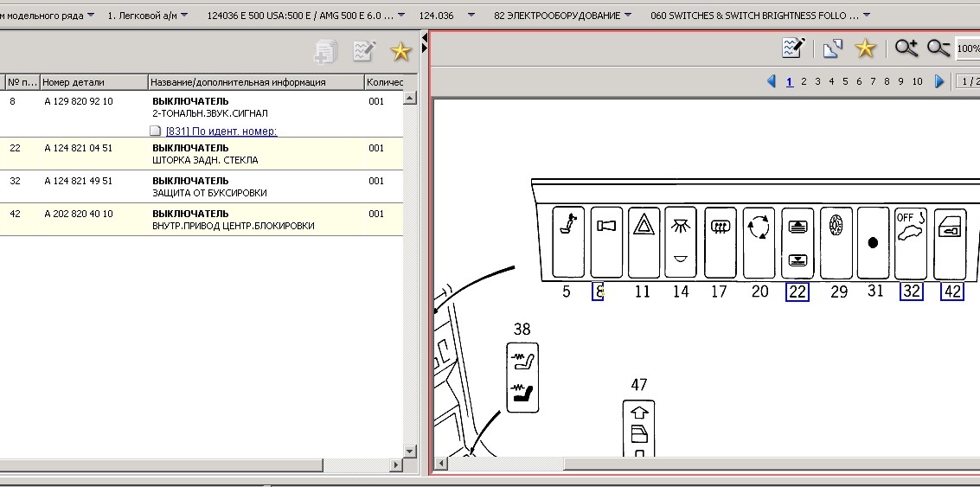
Task: Click Номер детали column header
Action: (93, 82)
